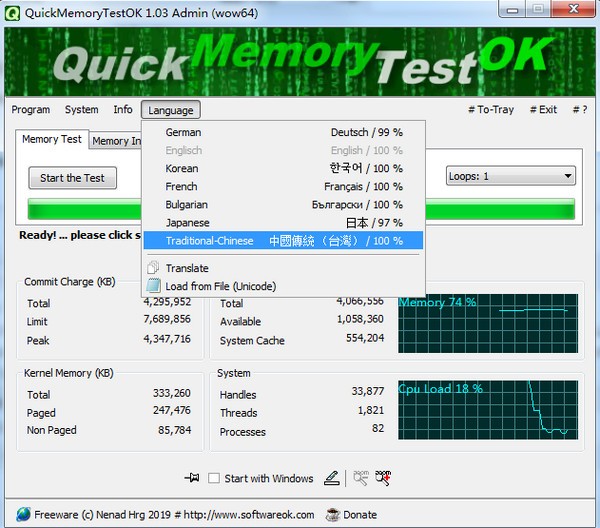
Task: Open the Program menu
Action: click(31, 110)
